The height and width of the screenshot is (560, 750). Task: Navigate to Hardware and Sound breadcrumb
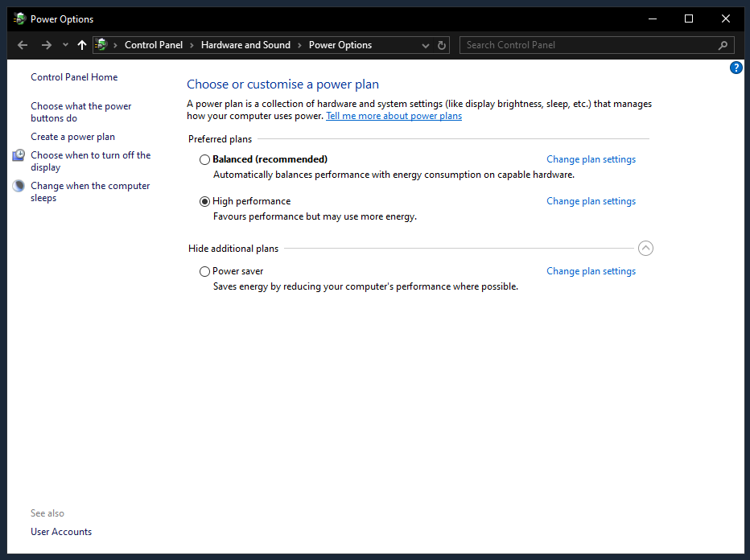click(245, 45)
